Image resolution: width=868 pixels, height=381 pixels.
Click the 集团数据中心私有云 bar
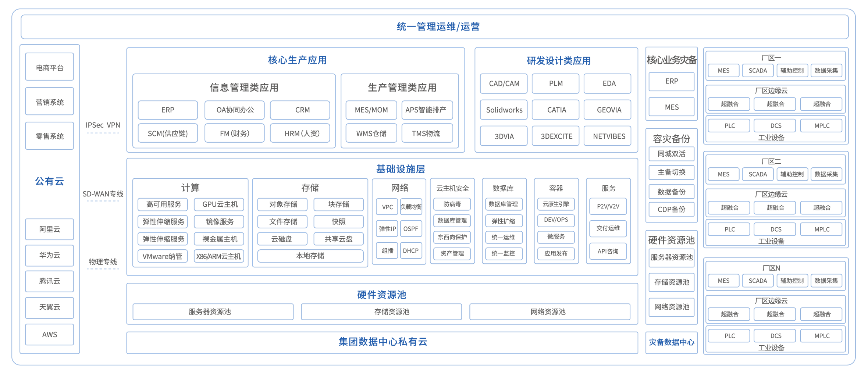(382, 342)
